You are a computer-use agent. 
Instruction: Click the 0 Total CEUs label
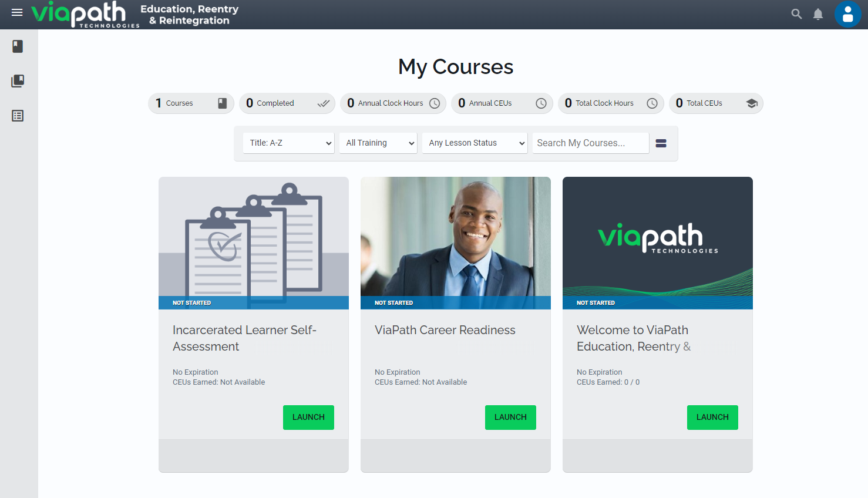coord(699,103)
